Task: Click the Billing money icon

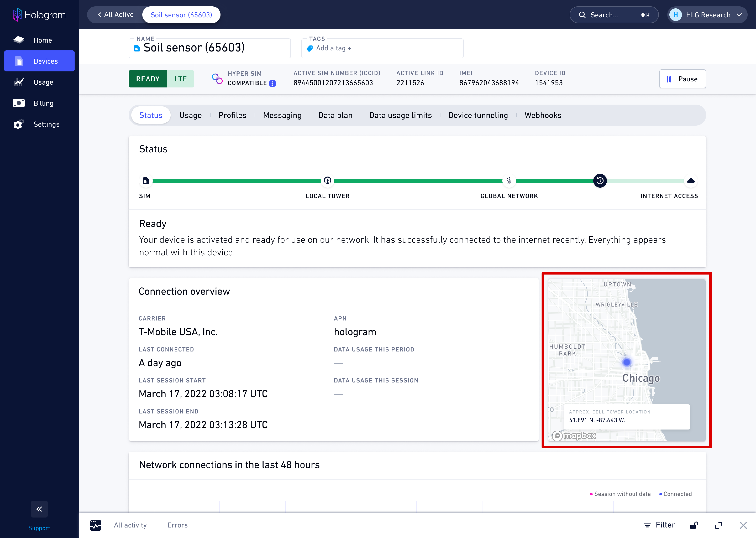Action: tap(19, 103)
